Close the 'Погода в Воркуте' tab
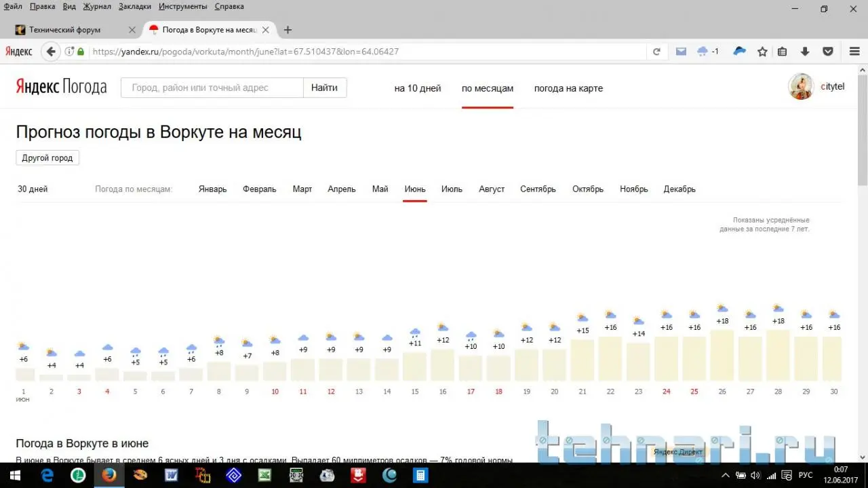 pyautogui.click(x=266, y=30)
